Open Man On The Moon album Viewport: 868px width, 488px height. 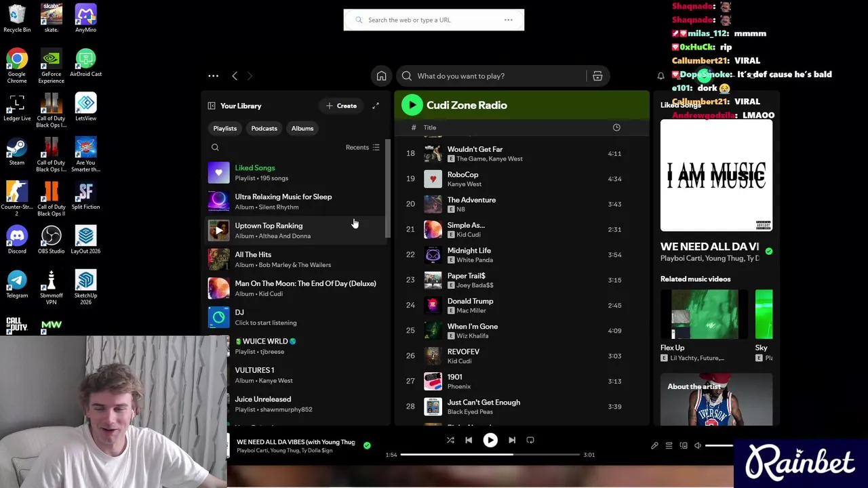[296, 289]
